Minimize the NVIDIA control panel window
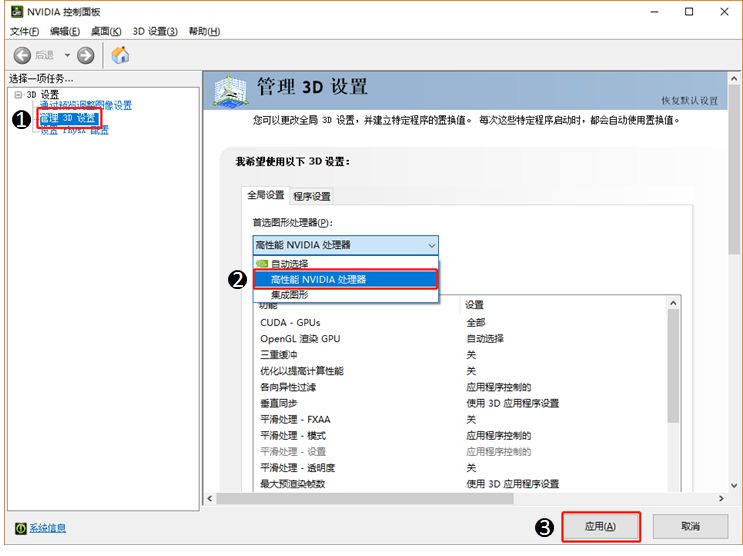This screenshot has height=556, width=743. pyautogui.click(x=654, y=12)
